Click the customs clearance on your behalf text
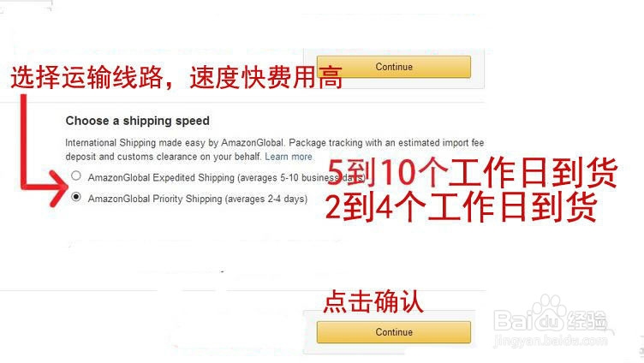The height and width of the screenshot is (363, 644). pyautogui.click(x=189, y=157)
